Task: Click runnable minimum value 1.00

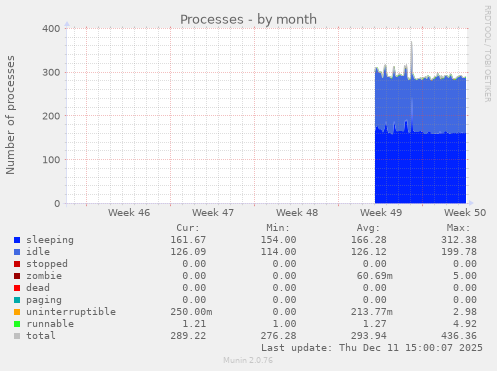Action: pyautogui.click(x=284, y=324)
